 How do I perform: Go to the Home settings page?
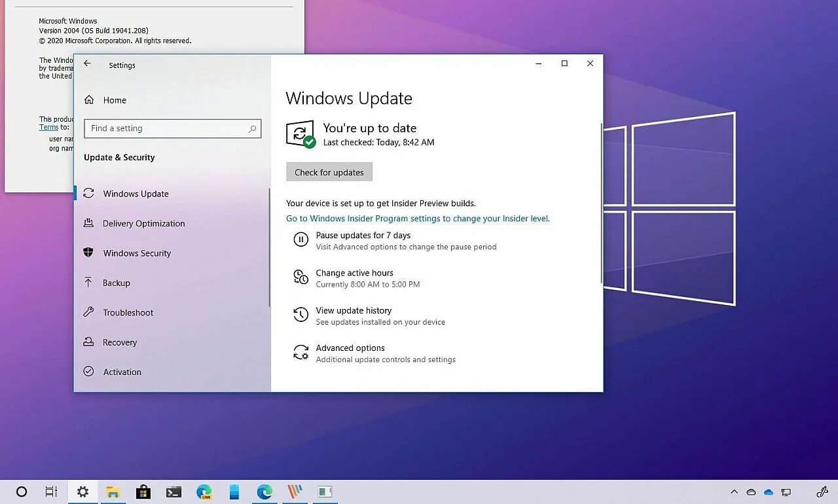(x=115, y=100)
